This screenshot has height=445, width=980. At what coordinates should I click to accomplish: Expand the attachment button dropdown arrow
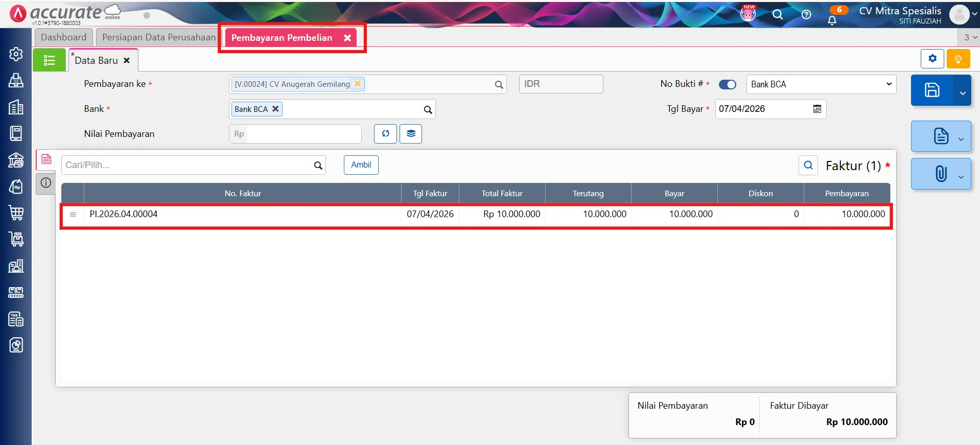(x=961, y=177)
